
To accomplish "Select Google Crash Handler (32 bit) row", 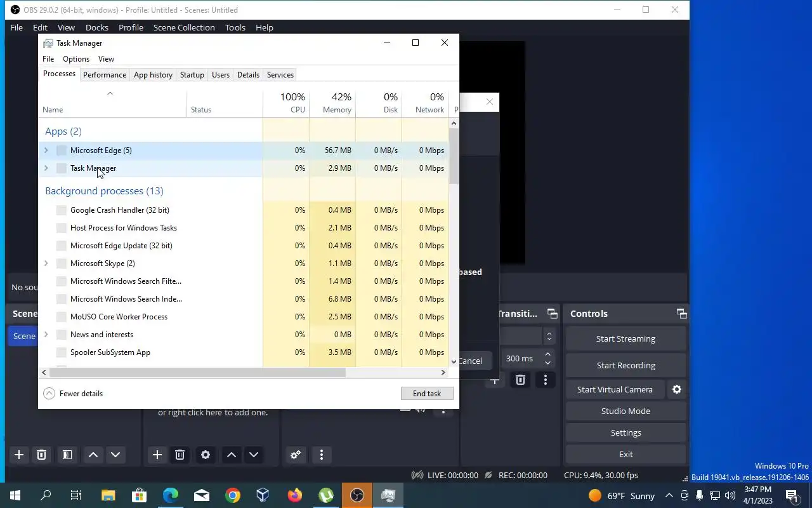I will tap(244, 210).
